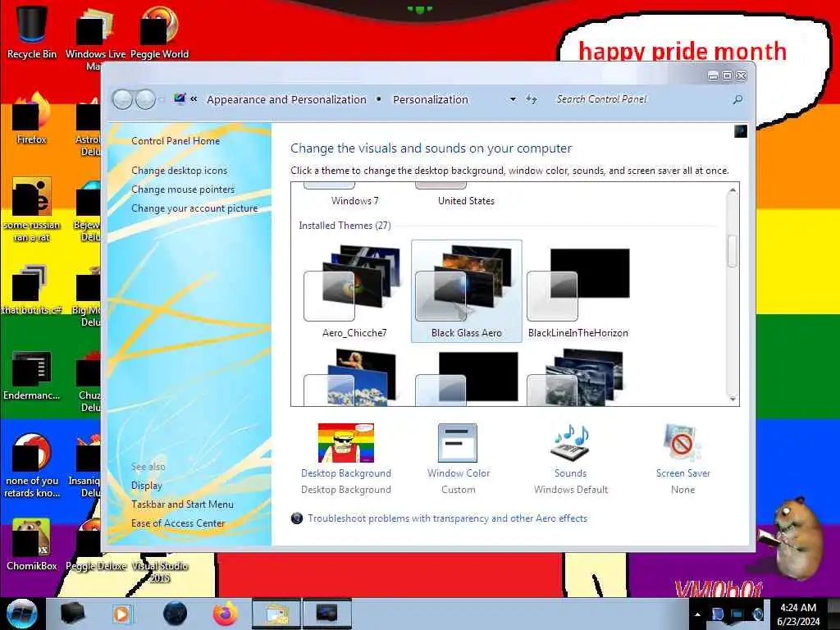This screenshot has width=840, height=630.
Task: Click the theme list scrollbar thumb
Action: tap(732, 251)
